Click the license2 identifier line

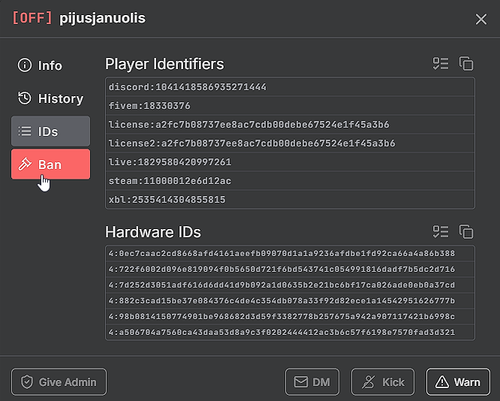coord(290,143)
